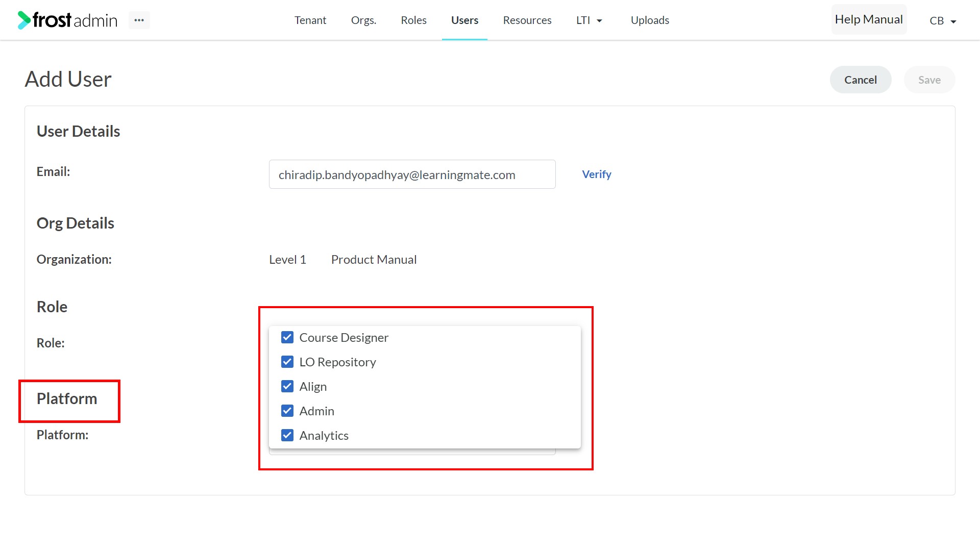Uncheck the Analytics platform checkbox
Screen dimensions: 980x551
pyautogui.click(x=287, y=436)
